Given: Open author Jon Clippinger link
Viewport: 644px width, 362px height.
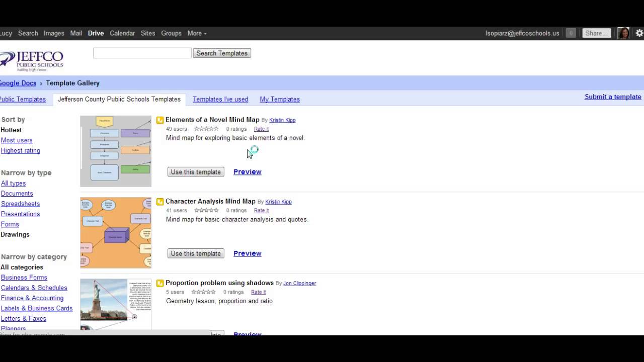Looking at the screenshot, I should tap(299, 283).
